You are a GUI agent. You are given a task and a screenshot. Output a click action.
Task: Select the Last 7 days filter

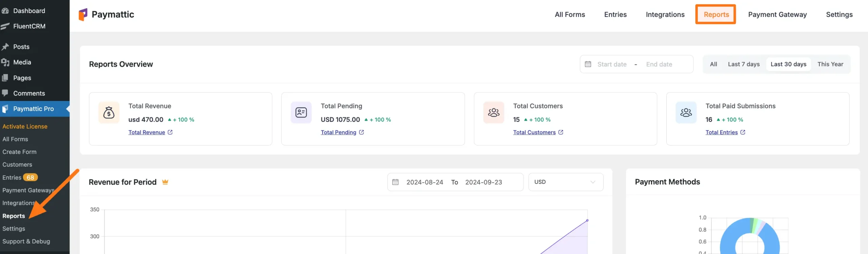[x=744, y=64]
